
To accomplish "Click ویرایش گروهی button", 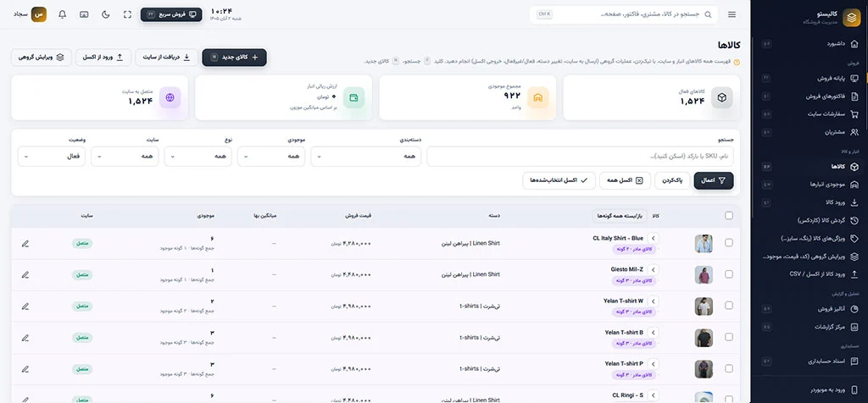I will coord(41,57).
